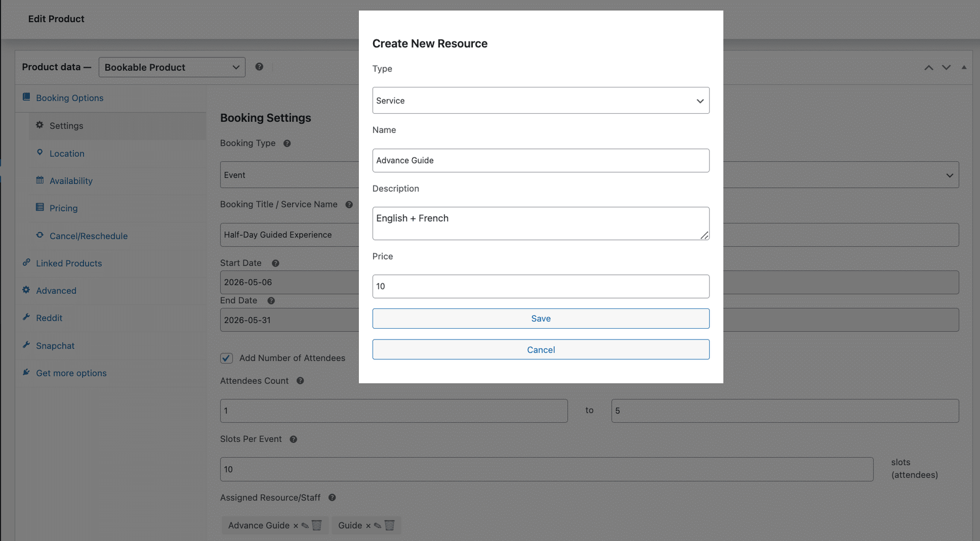980x541 pixels.
Task: Move Product data panel up
Action: click(929, 67)
